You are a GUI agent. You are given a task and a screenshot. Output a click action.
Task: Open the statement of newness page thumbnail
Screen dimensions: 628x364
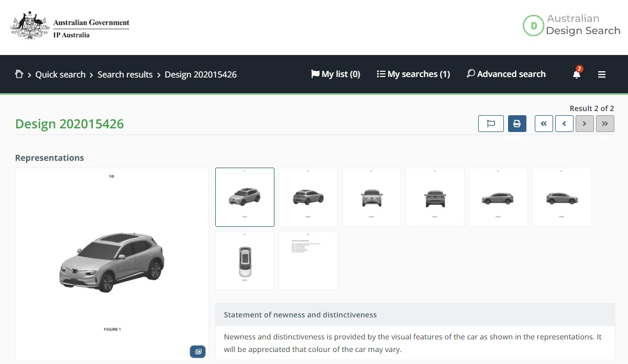tap(308, 260)
